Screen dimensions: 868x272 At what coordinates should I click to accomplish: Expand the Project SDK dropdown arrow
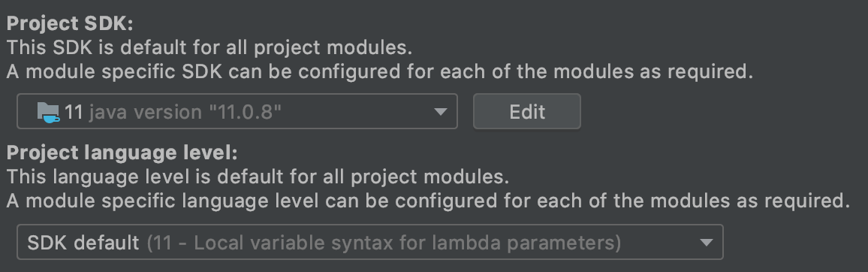point(441,112)
